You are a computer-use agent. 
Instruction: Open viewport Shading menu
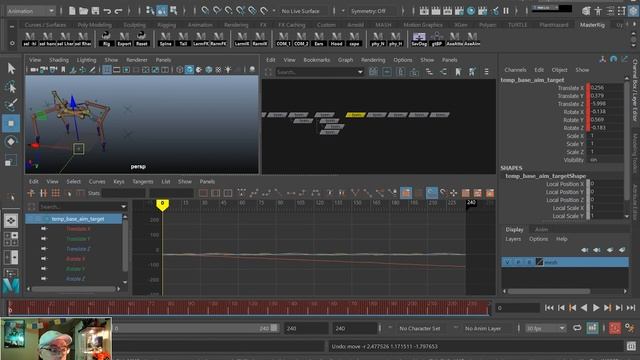click(59, 60)
